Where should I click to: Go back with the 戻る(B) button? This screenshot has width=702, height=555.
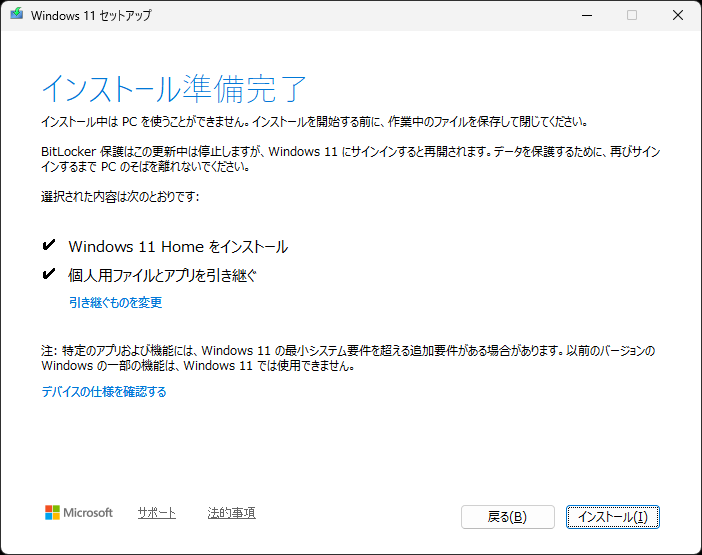(x=508, y=517)
